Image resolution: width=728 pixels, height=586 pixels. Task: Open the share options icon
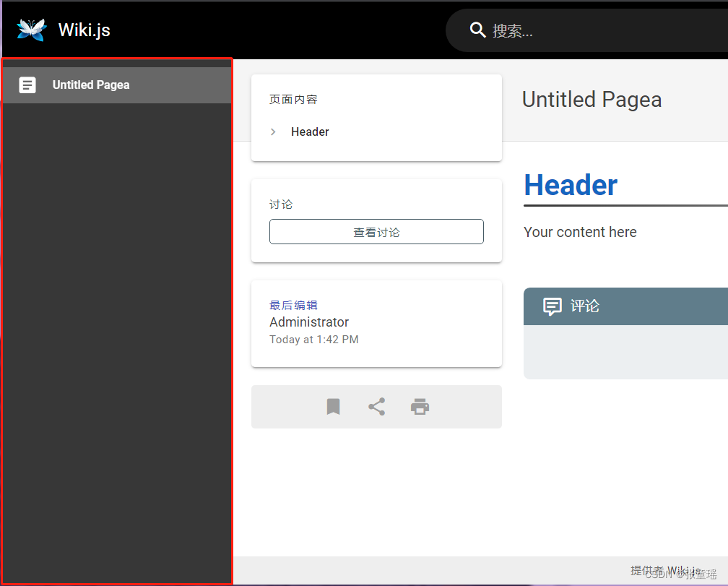coord(376,406)
